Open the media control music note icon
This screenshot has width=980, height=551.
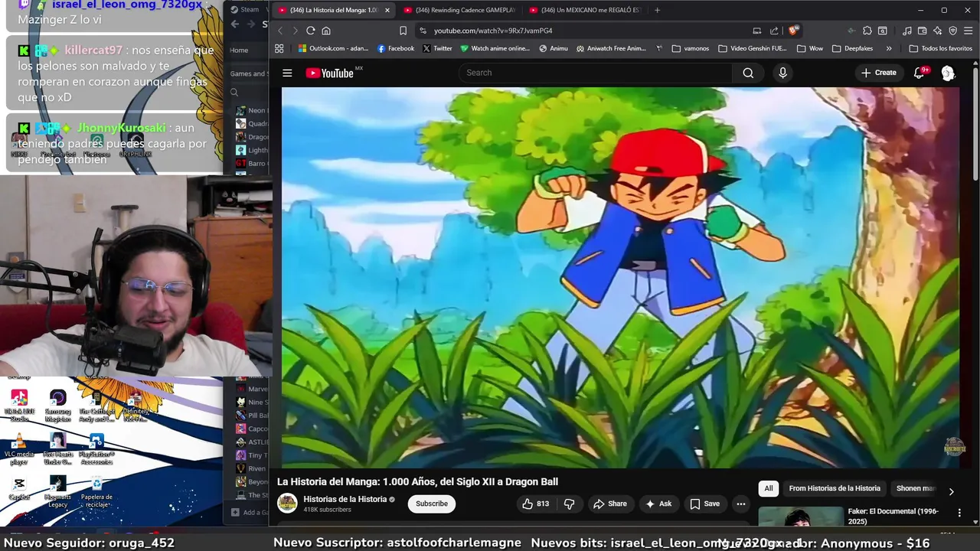tap(907, 31)
